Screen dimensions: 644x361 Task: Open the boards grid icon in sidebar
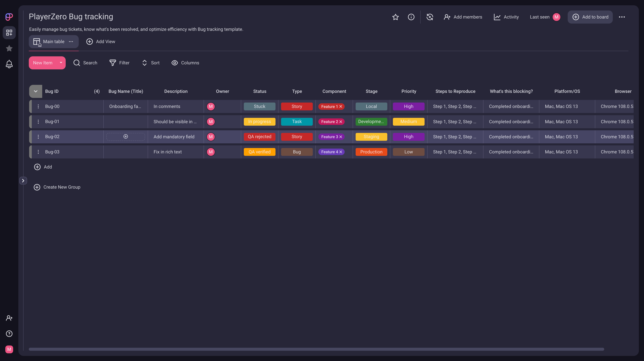pyautogui.click(x=9, y=33)
